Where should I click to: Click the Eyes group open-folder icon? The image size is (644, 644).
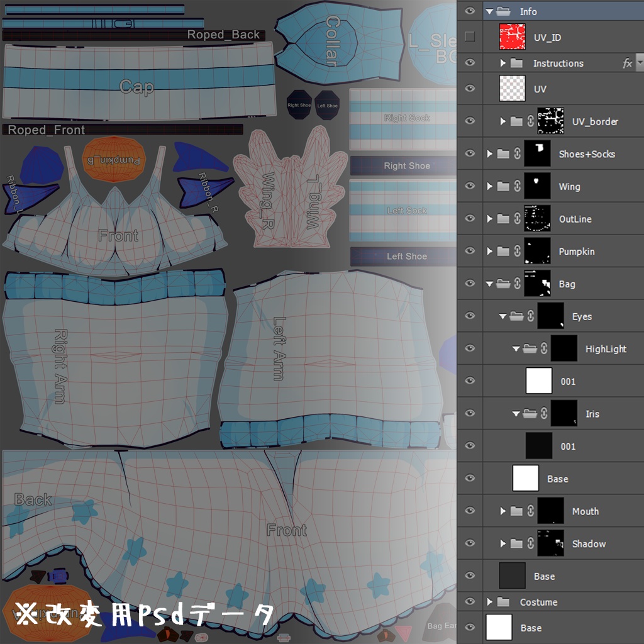click(x=516, y=316)
